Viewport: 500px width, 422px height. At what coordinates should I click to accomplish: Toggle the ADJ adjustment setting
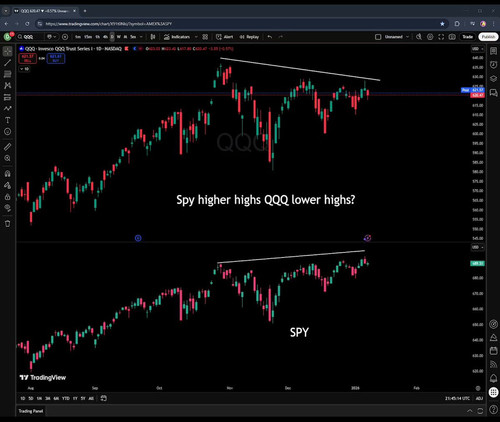point(479,398)
